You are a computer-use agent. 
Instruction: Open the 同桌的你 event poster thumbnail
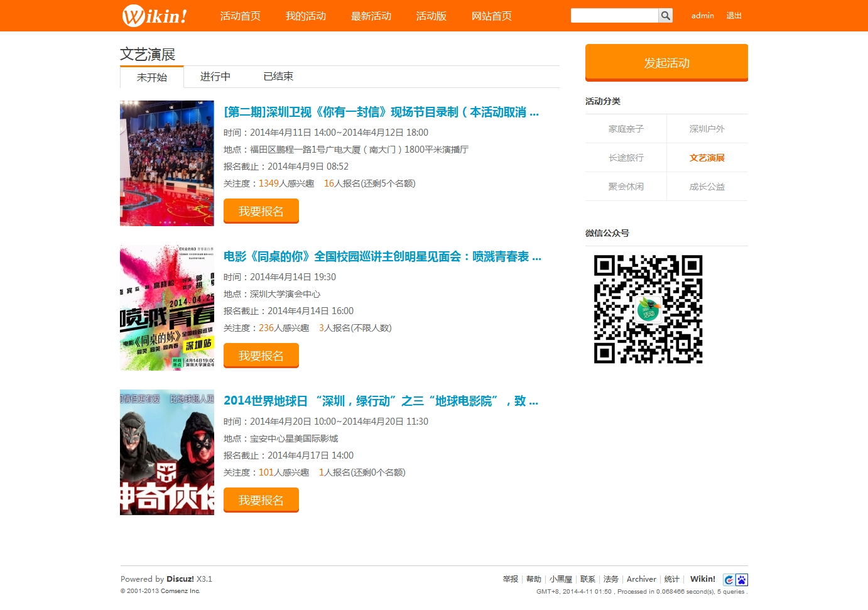(x=167, y=308)
